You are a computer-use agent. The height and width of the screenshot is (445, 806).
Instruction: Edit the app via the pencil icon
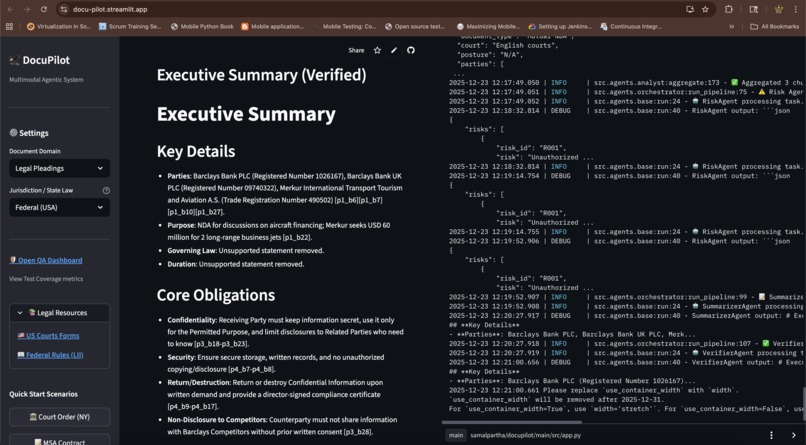tap(394, 50)
